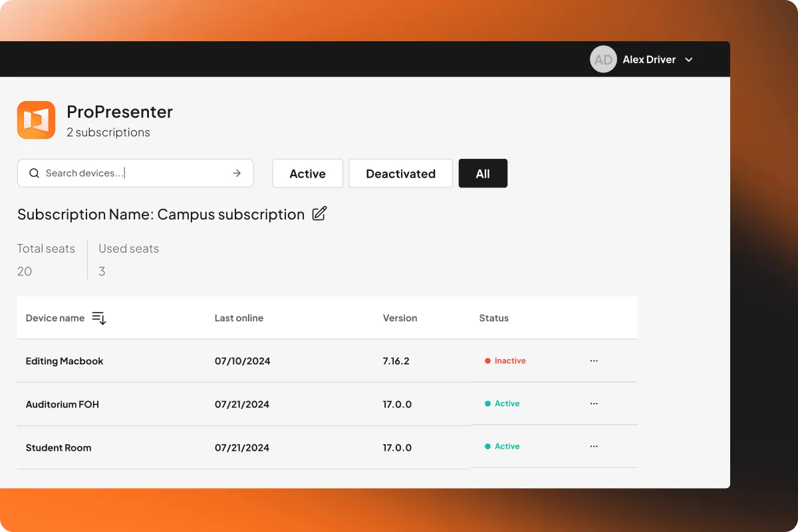Select the All devices filter
The height and width of the screenshot is (532, 798).
click(483, 173)
